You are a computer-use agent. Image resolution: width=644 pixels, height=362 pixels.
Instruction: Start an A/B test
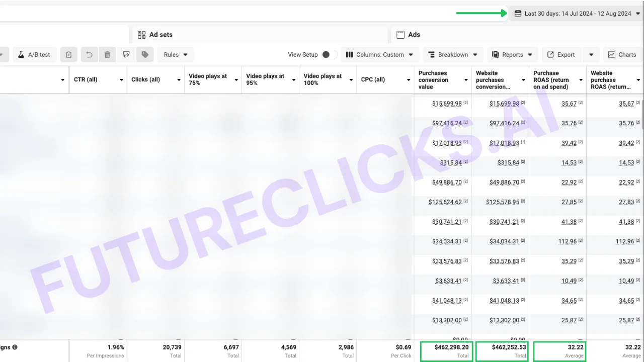(34, 54)
